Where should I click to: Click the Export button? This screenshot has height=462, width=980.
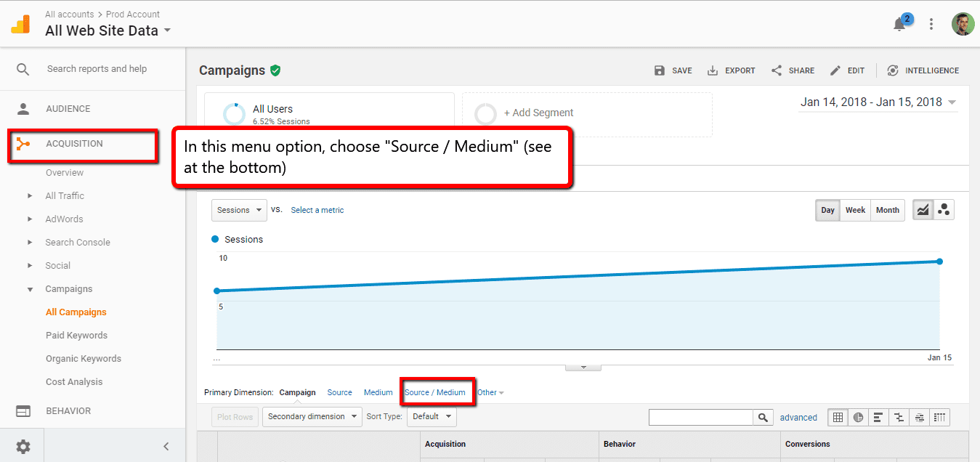732,70
